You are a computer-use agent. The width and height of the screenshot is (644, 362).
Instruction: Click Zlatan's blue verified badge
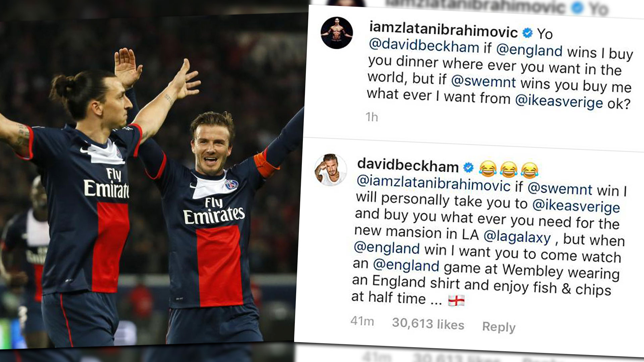(528, 33)
